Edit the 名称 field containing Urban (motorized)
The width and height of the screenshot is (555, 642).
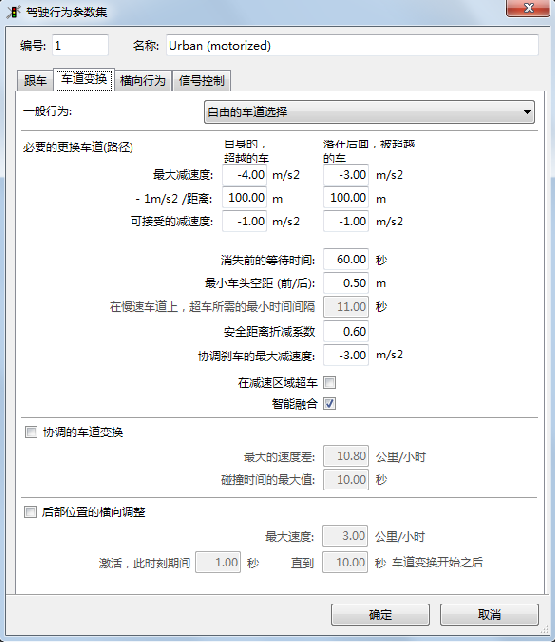pyautogui.click(x=352, y=45)
